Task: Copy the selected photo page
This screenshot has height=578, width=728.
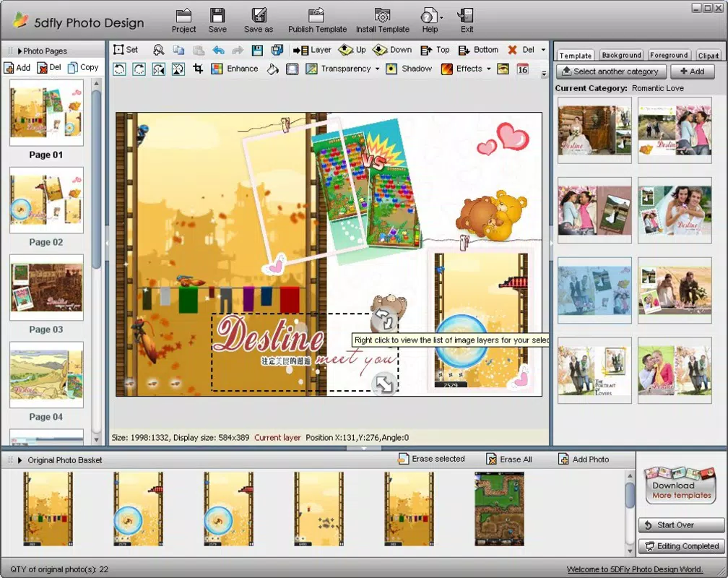Action: pyautogui.click(x=83, y=67)
